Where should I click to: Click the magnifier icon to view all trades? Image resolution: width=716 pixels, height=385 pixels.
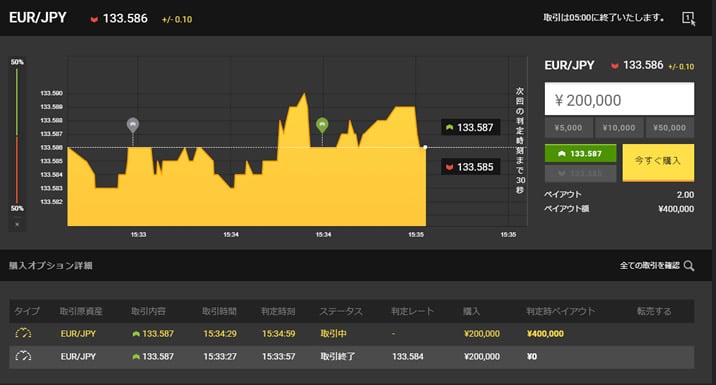(x=689, y=266)
